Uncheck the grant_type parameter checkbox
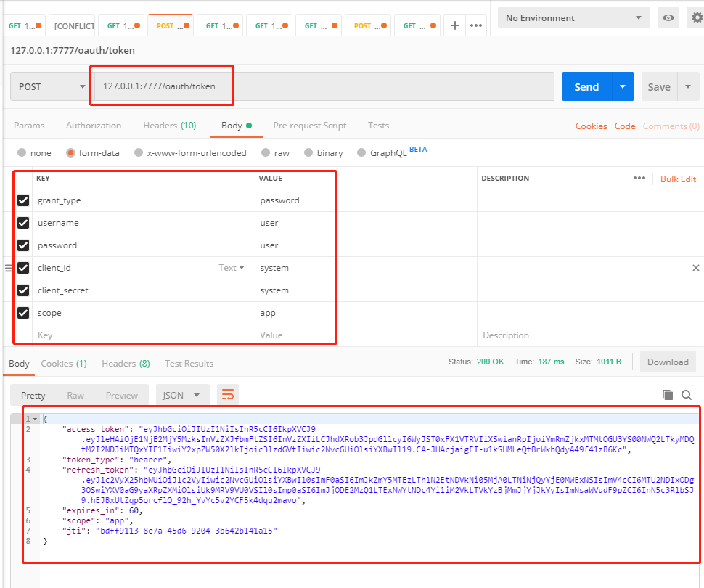 pyautogui.click(x=23, y=200)
